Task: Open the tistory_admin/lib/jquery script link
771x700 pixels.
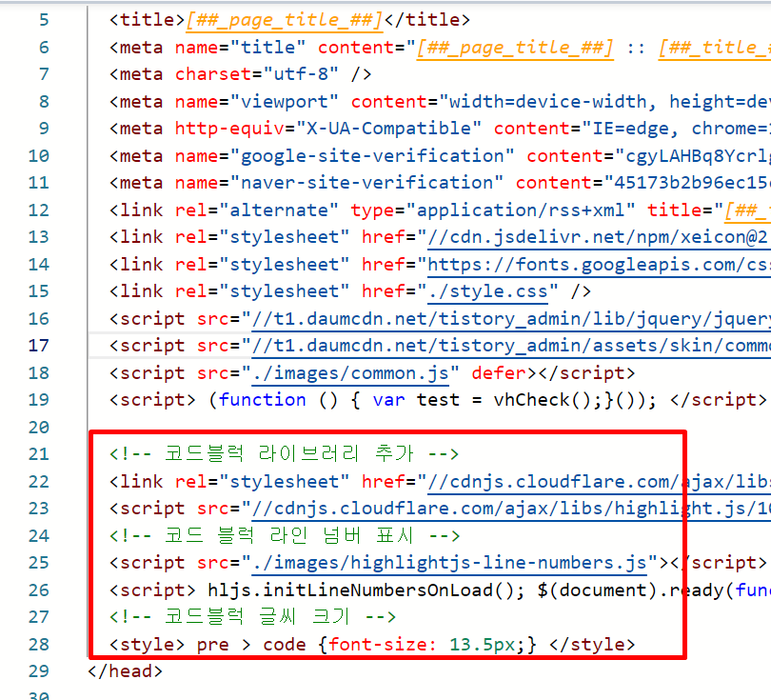Action: click(511, 319)
